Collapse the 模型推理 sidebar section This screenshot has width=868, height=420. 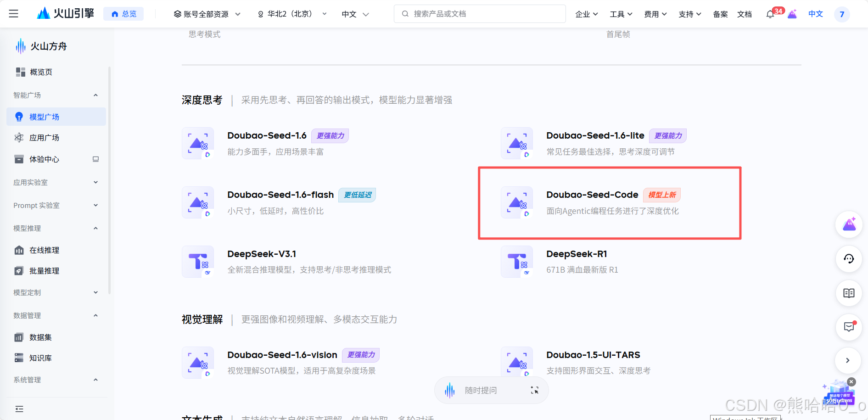95,228
